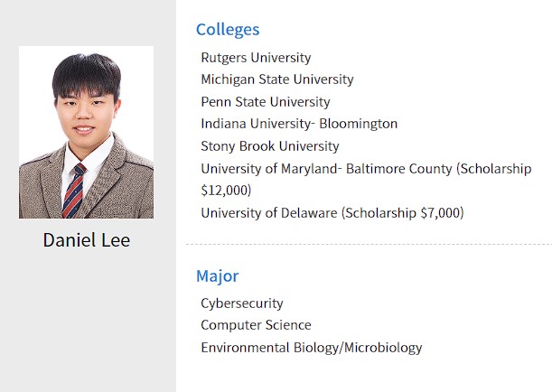This screenshot has width=552, height=392.
Task: Click the Indiana University- Bloomington entry
Action: pyautogui.click(x=299, y=124)
